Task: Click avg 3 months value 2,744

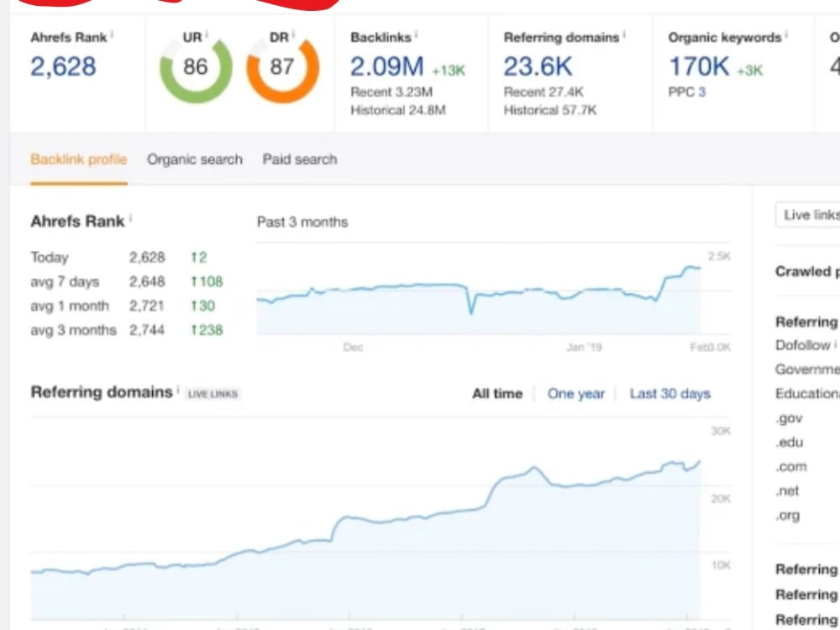Action: 147,330
